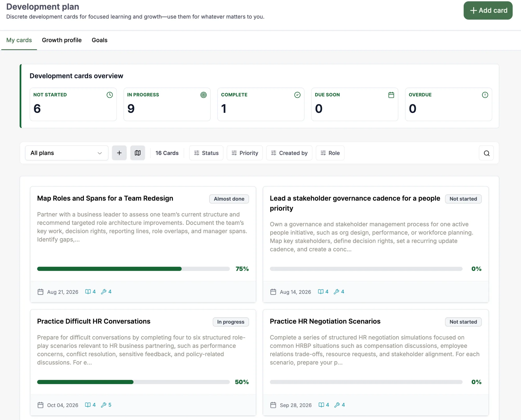The width and height of the screenshot is (521, 420).
Task: Open the Created by filter
Action: pos(289,153)
